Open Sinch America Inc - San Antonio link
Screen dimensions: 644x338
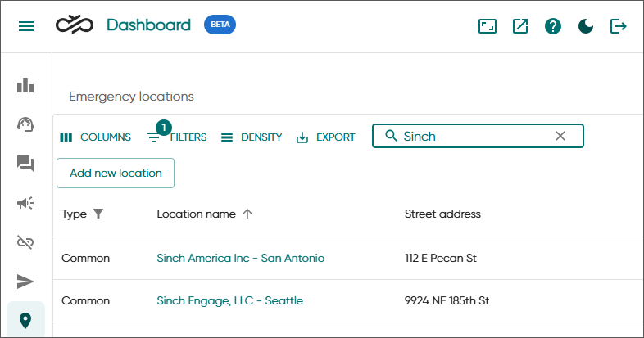[240, 258]
